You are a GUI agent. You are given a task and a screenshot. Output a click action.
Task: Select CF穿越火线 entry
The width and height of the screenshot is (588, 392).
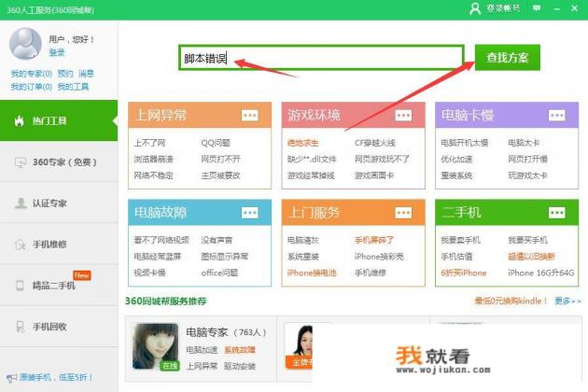374,143
